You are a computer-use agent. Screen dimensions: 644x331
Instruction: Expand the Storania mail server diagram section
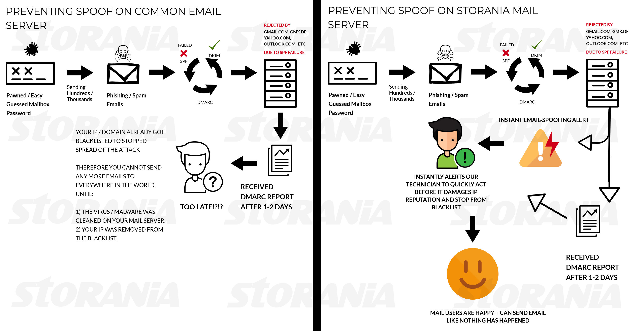(483, 165)
